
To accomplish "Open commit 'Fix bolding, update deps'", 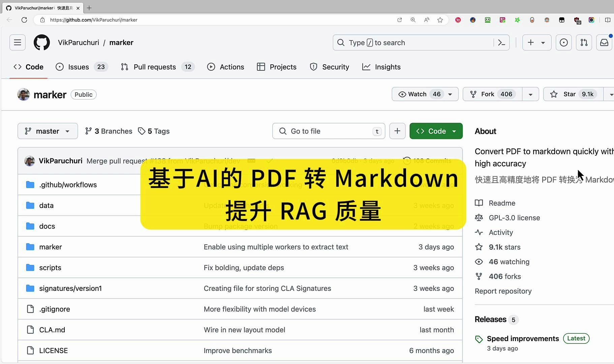I will point(244,268).
